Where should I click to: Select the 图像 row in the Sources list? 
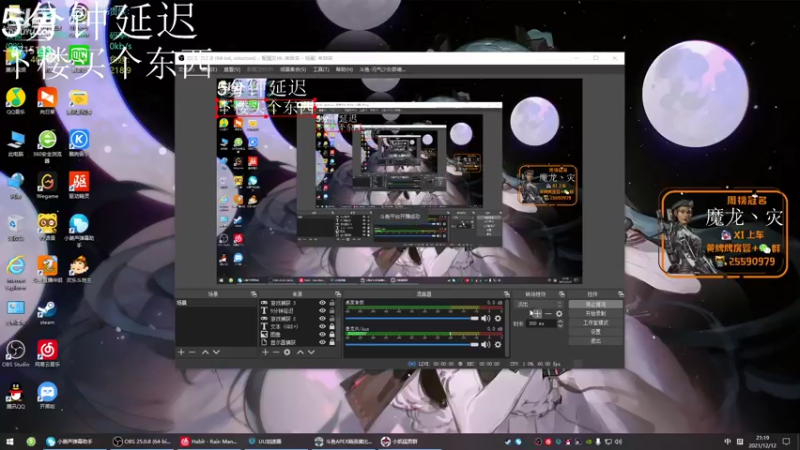(x=298, y=334)
